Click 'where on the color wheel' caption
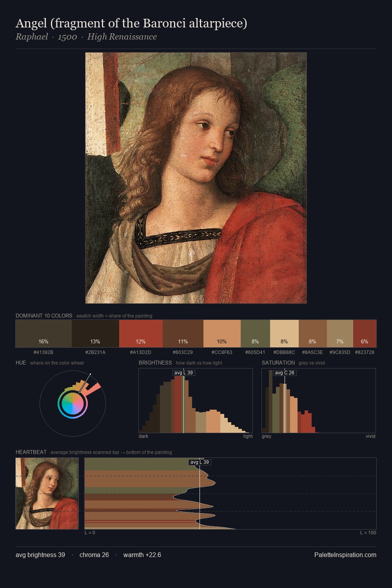Image resolution: width=392 pixels, height=588 pixels. 57,363
